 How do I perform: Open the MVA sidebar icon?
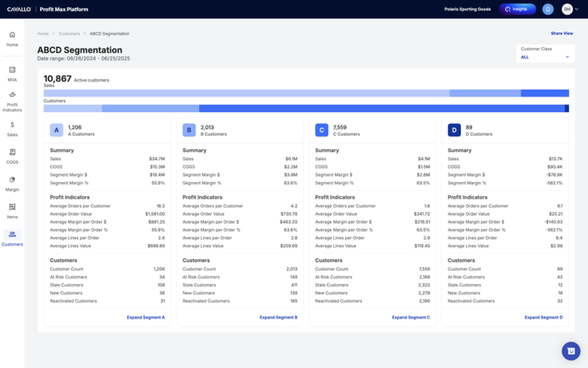pyautogui.click(x=12, y=70)
